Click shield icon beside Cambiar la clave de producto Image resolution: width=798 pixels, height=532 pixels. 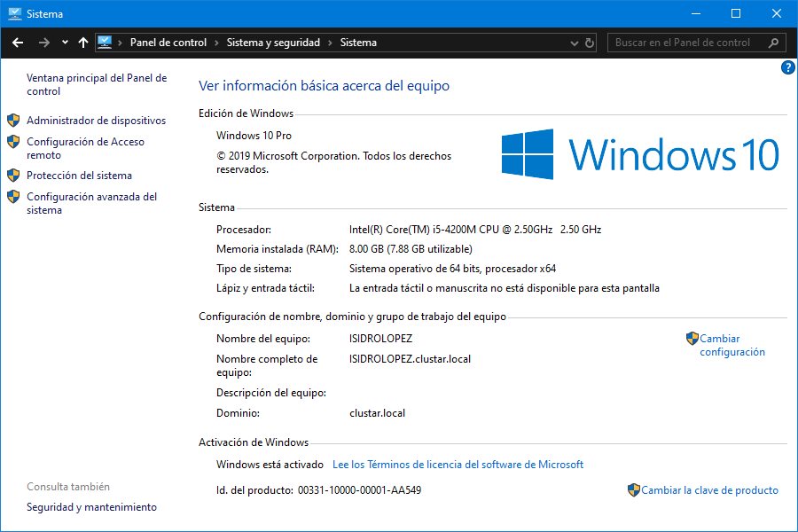634,489
